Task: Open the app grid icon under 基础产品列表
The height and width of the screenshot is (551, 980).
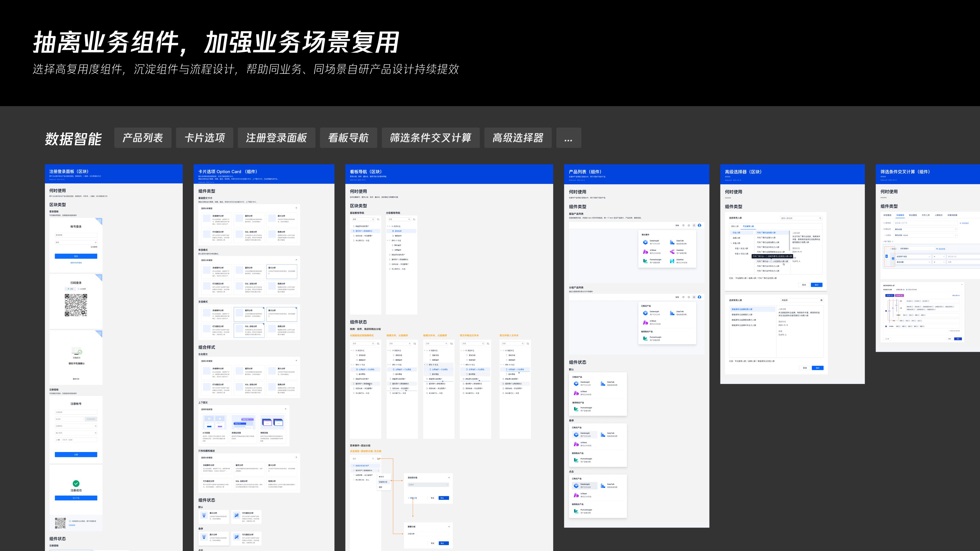Action: point(694,226)
